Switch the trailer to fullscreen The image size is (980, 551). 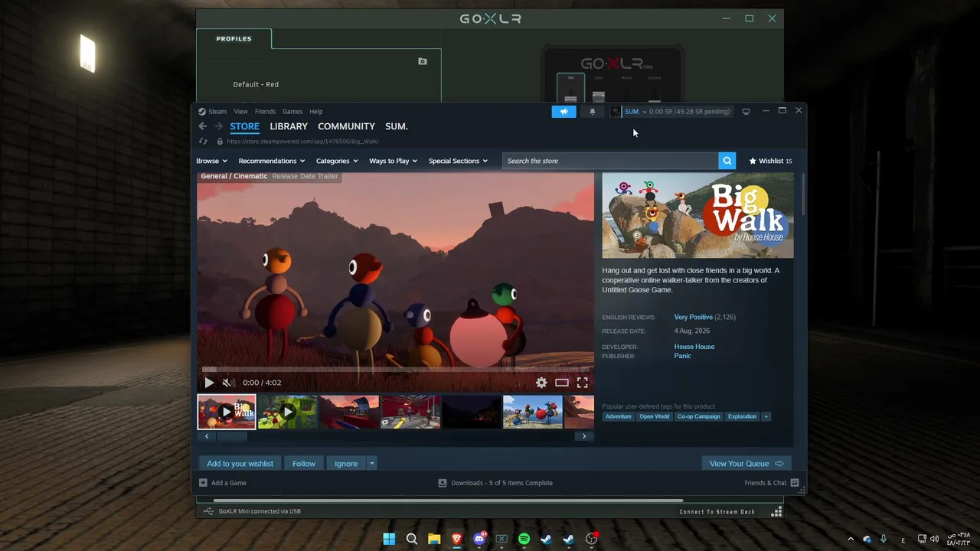click(583, 383)
